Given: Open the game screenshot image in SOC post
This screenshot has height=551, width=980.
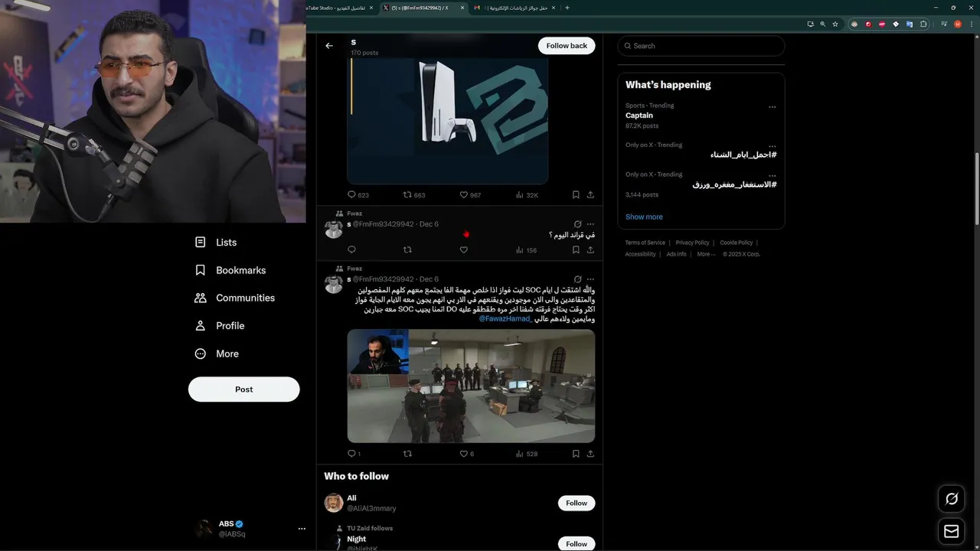Looking at the screenshot, I should [471, 386].
